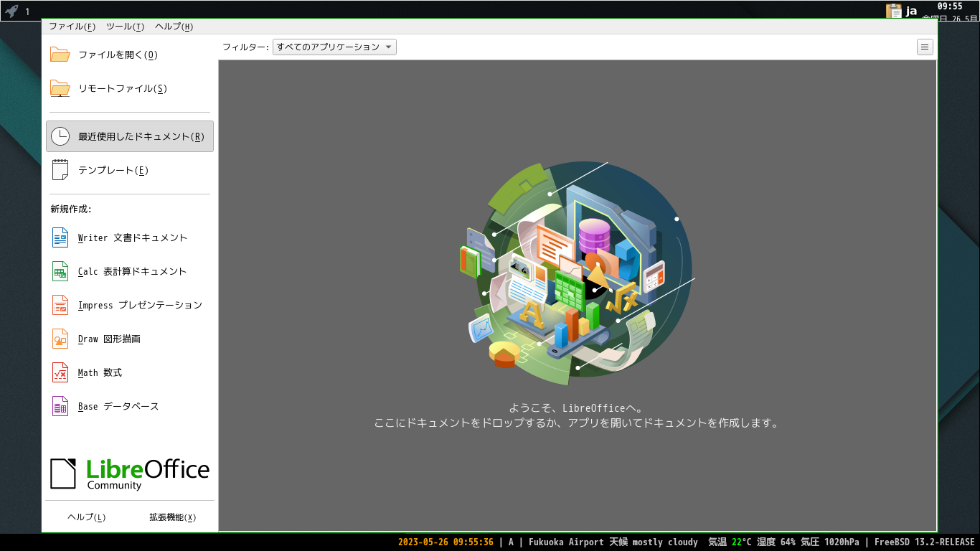Screen dimensions: 980x551
Task: Open the filter dropdown すべてのアプリケーション
Action: point(334,47)
